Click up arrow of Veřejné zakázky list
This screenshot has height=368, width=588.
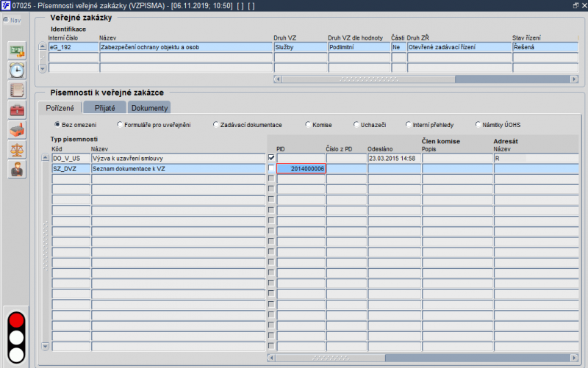click(43, 46)
